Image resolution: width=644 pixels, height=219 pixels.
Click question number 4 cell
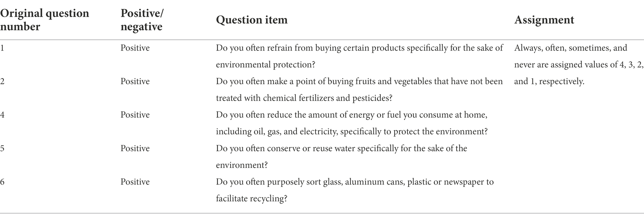point(2,115)
